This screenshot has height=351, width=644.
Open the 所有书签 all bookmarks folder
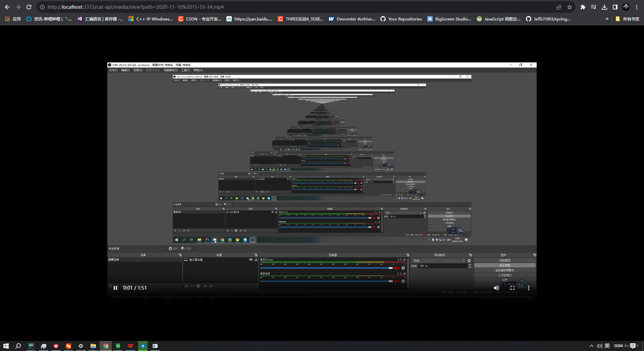628,19
